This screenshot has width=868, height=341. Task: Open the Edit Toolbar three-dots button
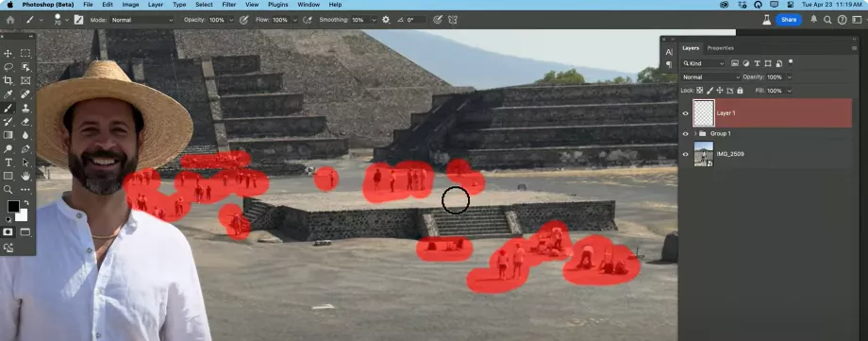point(25,190)
